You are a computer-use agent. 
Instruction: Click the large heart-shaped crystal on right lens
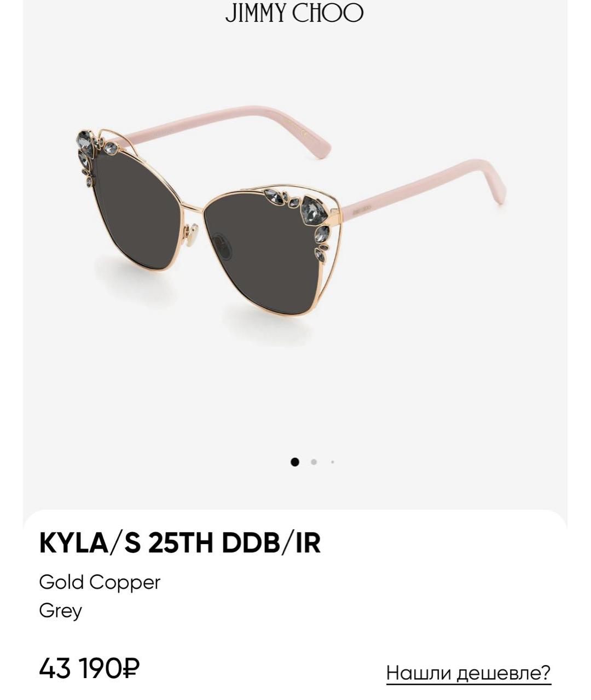click(314, 211)
